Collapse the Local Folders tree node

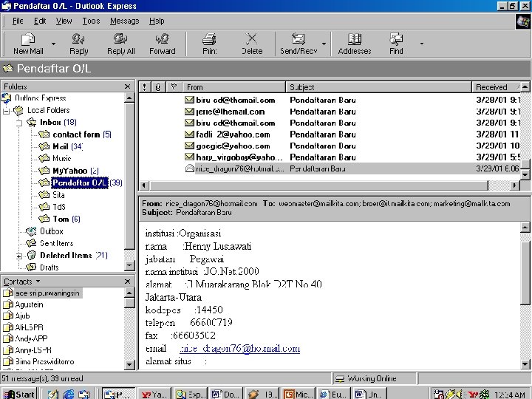[x=7, y=110]
